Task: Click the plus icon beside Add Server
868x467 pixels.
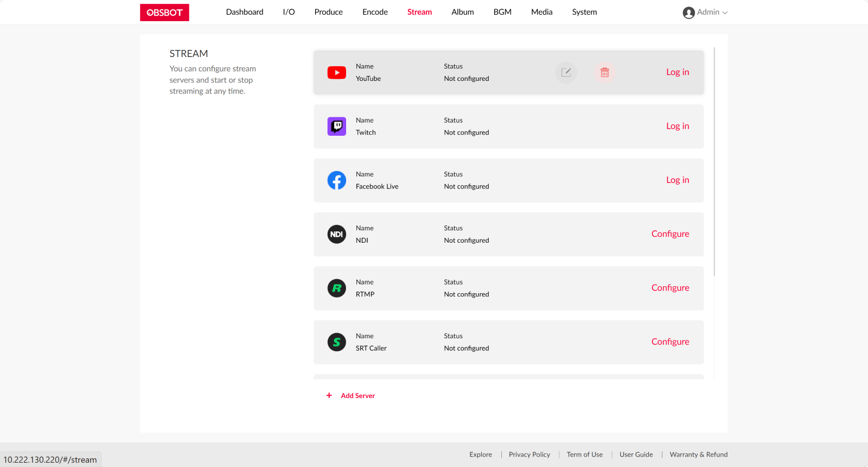Action: [x=329, y=395]
